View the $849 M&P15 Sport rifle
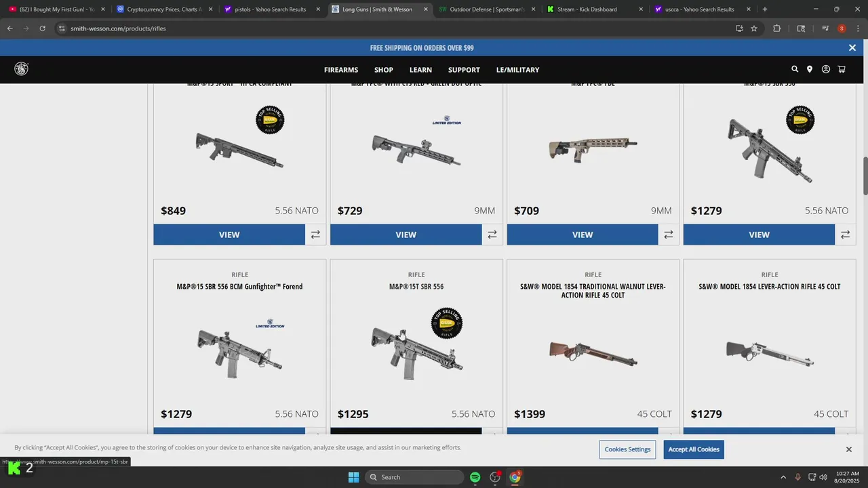 229,235
